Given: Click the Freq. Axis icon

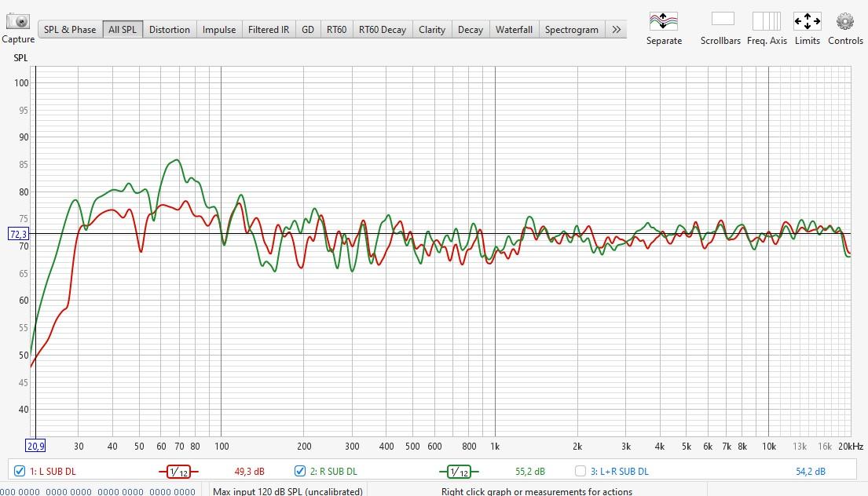Looking at the screenshot, I should pyautogui.click(x=766, y=21).
